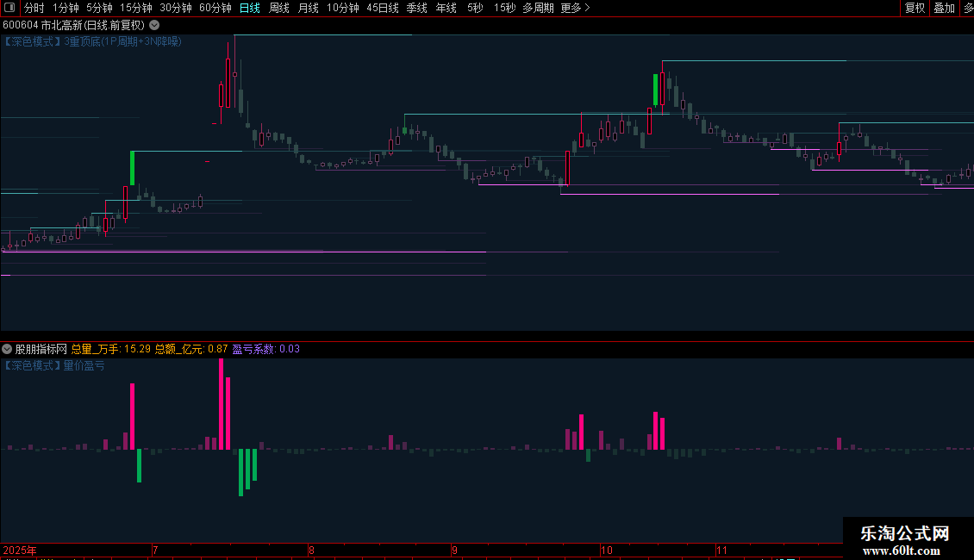Screen dimensions: 974x560
Task: Expand the 更多 more periods menu
Action: tap(575, 8)
